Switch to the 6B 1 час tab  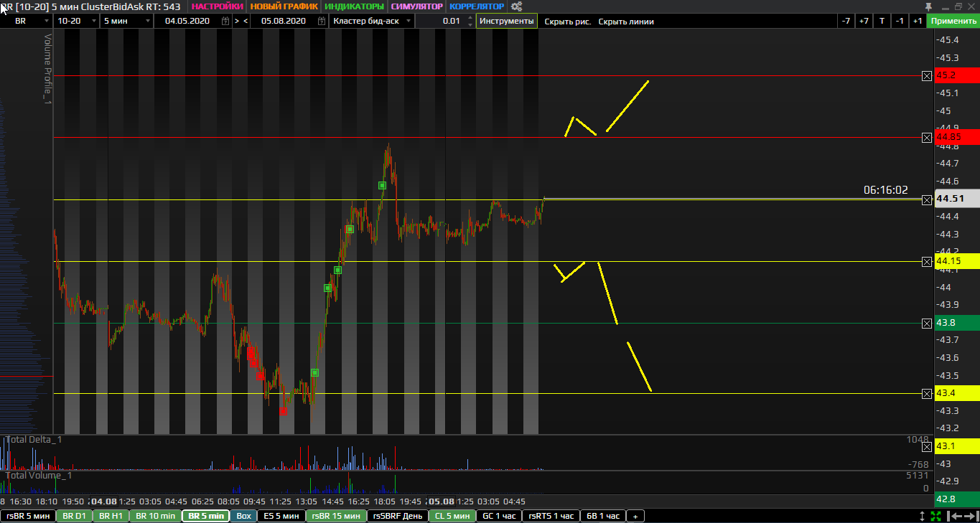603,516
